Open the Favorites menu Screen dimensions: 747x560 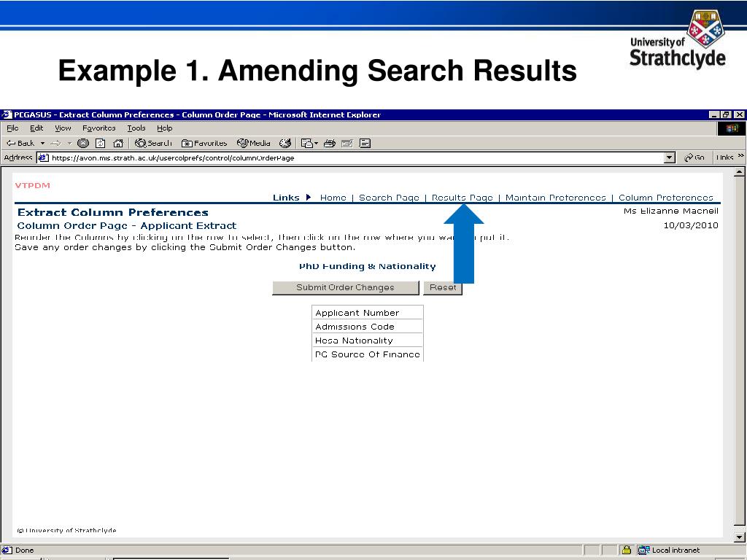(x=99, y=128)
